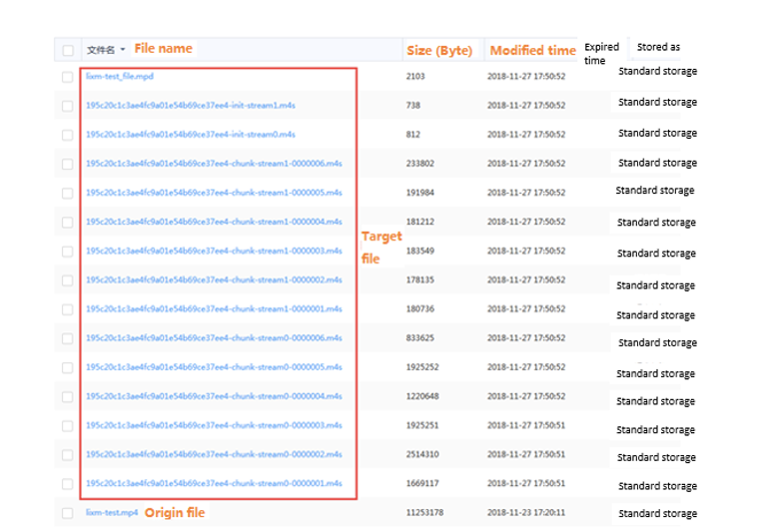
Task: Select the size value 178135
Action: [419, 279]
